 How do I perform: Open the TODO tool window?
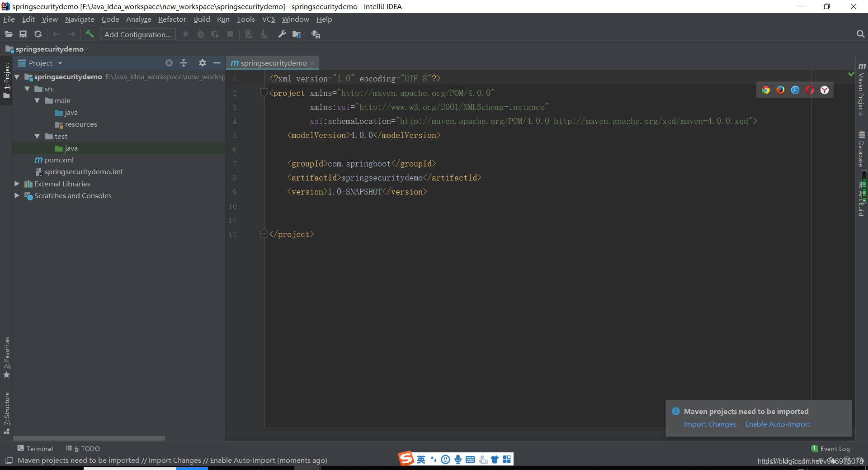[x=83, y=449]
